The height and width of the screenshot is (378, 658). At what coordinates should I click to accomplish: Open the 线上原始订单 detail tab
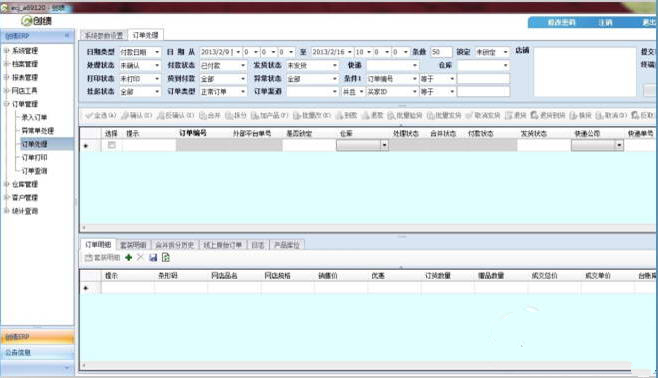[222, 245]
